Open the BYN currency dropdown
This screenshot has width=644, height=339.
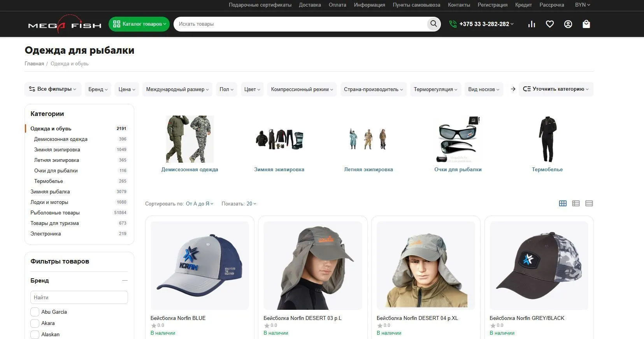click(582, 5)
